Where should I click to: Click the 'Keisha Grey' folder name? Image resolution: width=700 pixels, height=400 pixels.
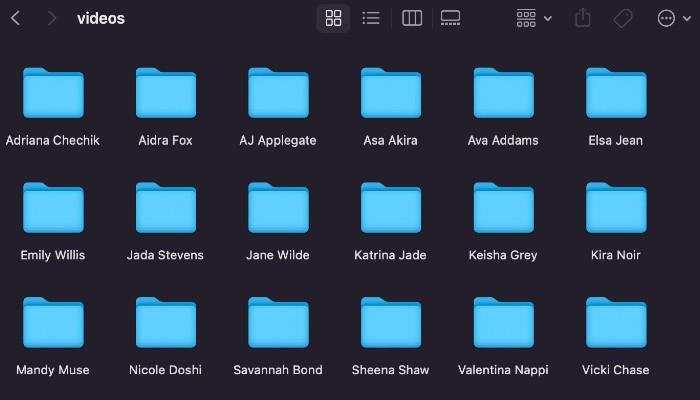click(x=503, y=255)
